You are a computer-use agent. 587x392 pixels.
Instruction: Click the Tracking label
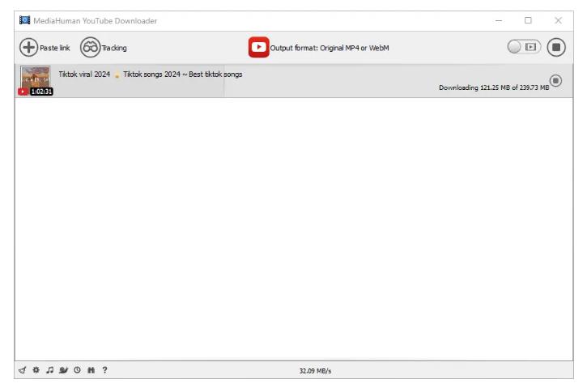click(x=114, y=48)
